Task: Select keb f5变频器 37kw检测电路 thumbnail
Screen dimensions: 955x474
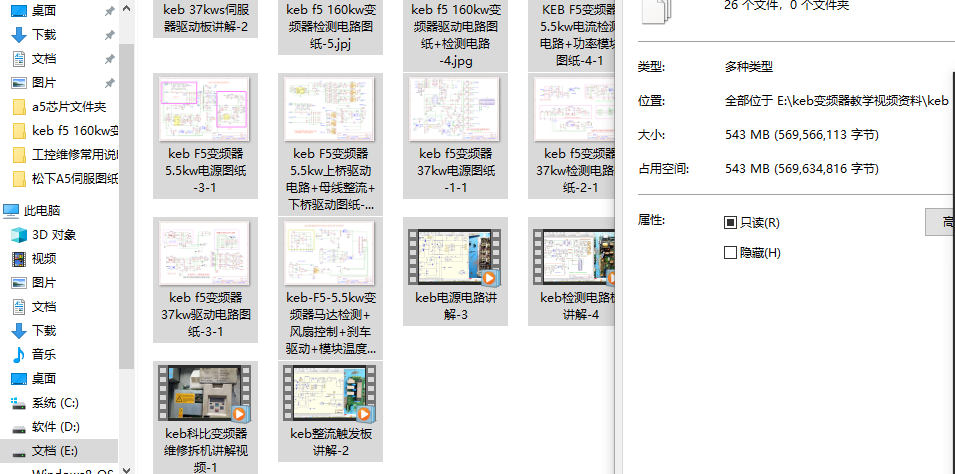Action: [x=574, y=109]
